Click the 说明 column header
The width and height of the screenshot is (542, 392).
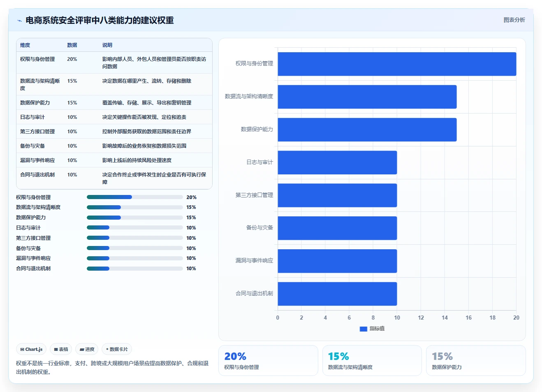[x=107, y=45]
